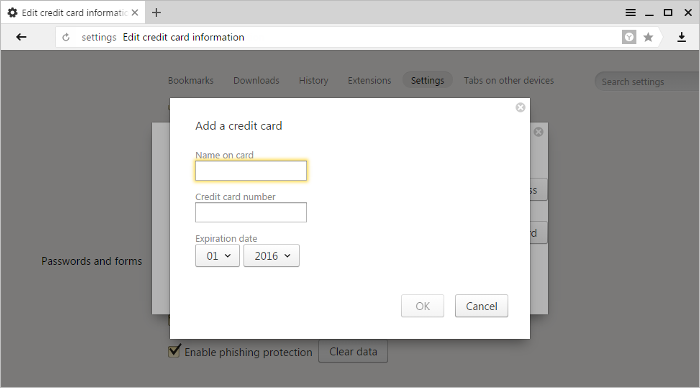Open the Extensions tab
700x388 pixels.
(369, 80)
